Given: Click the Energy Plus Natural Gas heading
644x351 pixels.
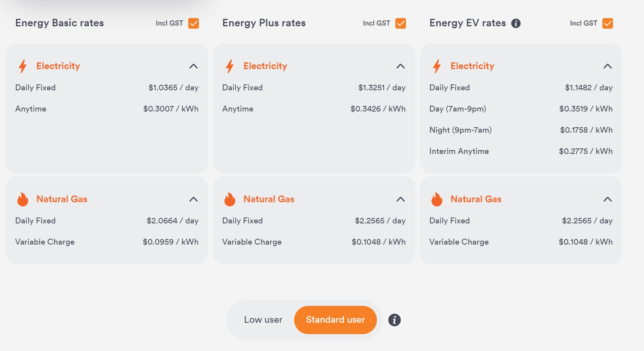Looking at the screenshot, I should (269, 199).
